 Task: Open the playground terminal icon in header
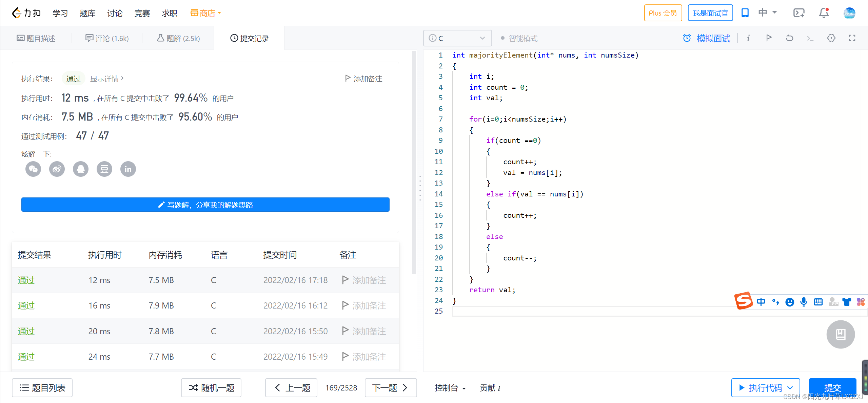pos(799,13)
